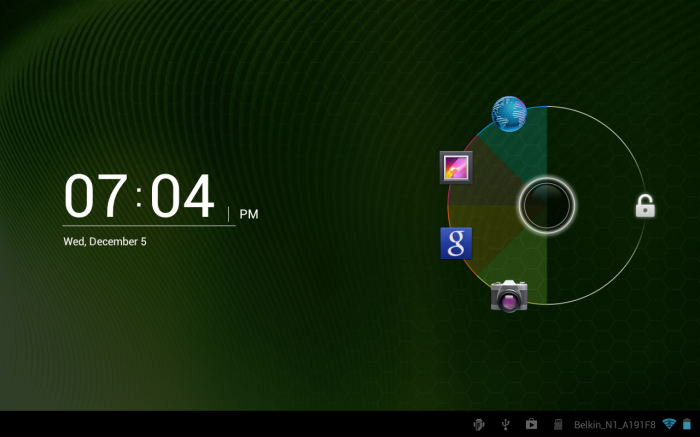The height and width of the screenshot is (437, 700).
Task: Tap the date Wed, December 5
Action: (x=105, y=241)
